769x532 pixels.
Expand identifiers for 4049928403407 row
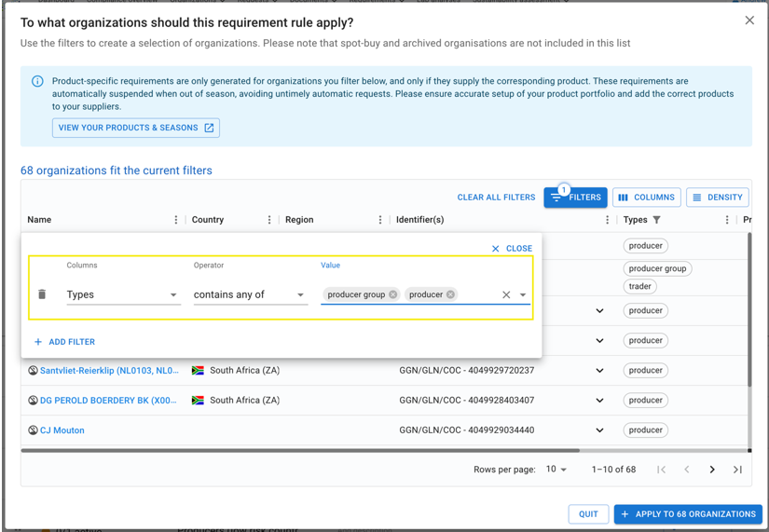(599, 401)
